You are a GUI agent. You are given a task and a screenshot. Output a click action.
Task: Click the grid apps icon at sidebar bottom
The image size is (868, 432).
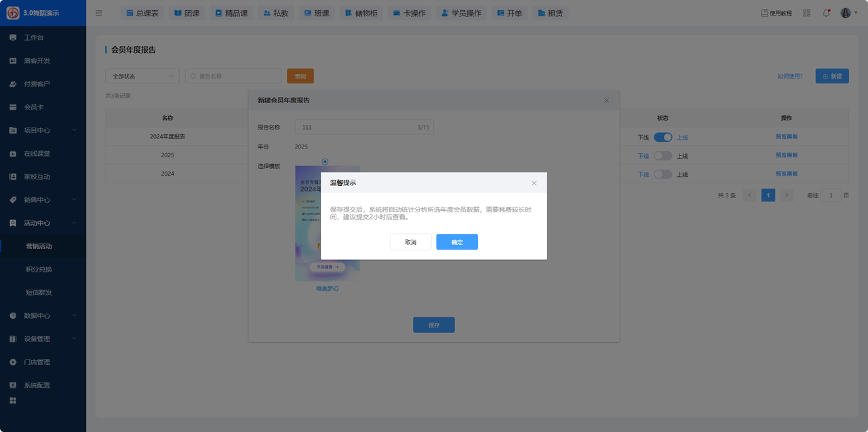click(x=13, y=401)
